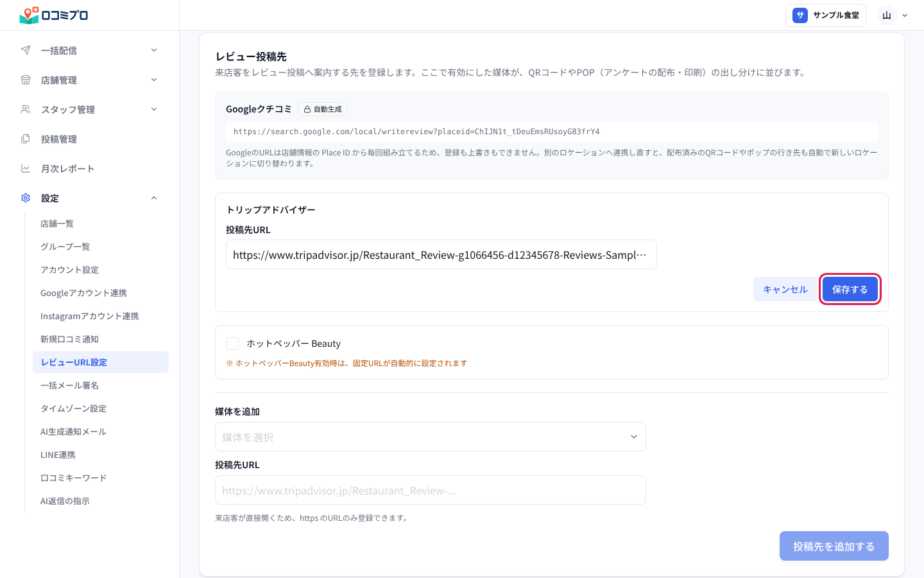Expand the スタッフ管理 menu chevron
This screenshot has height=578, width=924.
(154, 109)
